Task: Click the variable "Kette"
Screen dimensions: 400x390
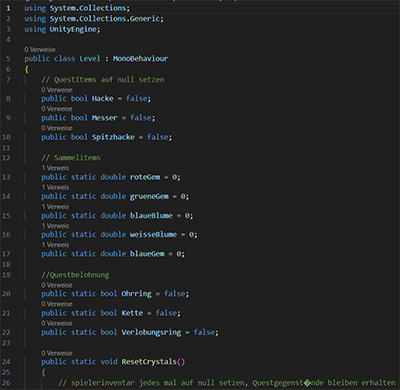Action: pyautogui.click(x=132, y=313)
